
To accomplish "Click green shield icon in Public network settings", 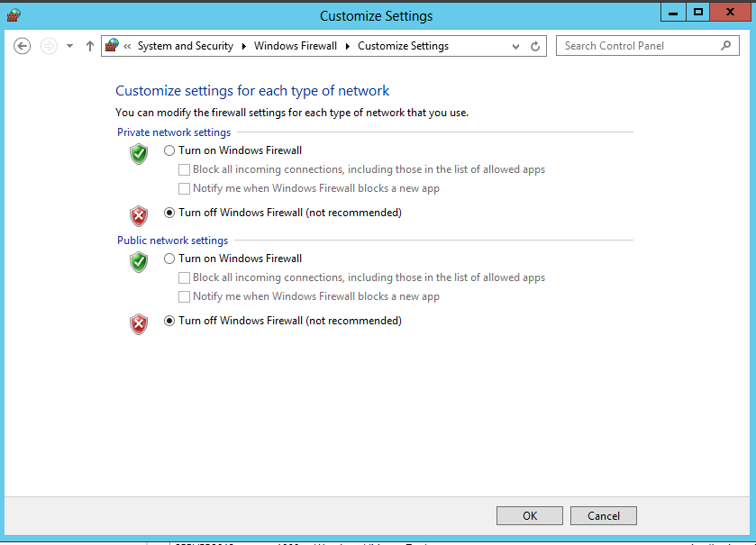I will click(139, 262).
